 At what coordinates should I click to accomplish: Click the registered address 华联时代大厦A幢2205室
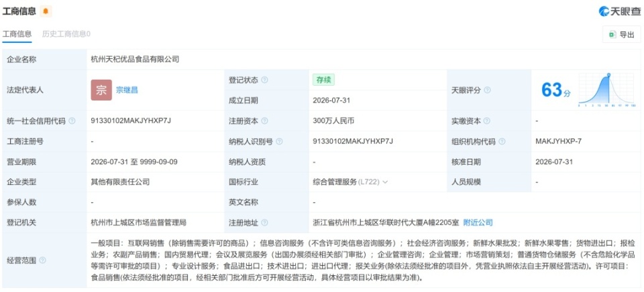[x=386, y=223]
